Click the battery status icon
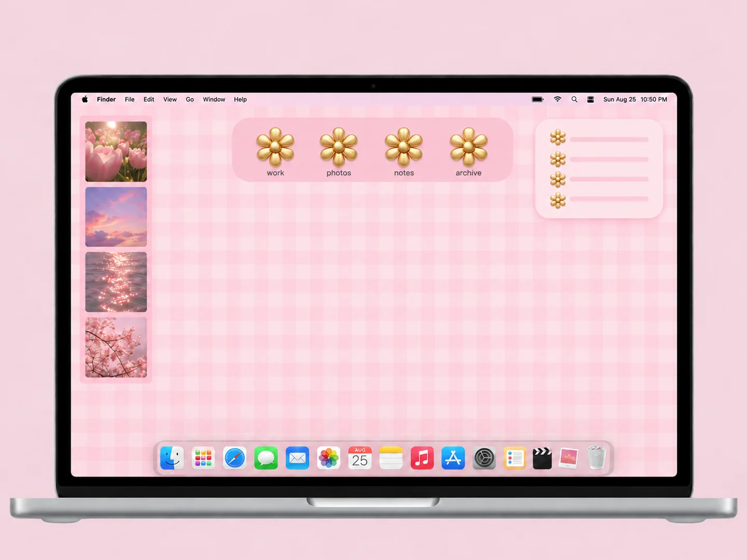Image resolution: width=747 pixels, height=560 pixels. (x=538, y=100)
